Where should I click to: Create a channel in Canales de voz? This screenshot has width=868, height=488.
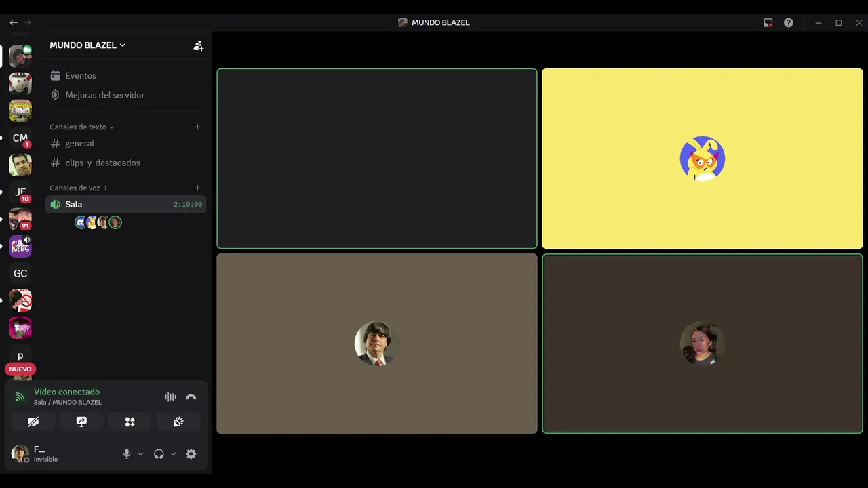pos(197,188)
